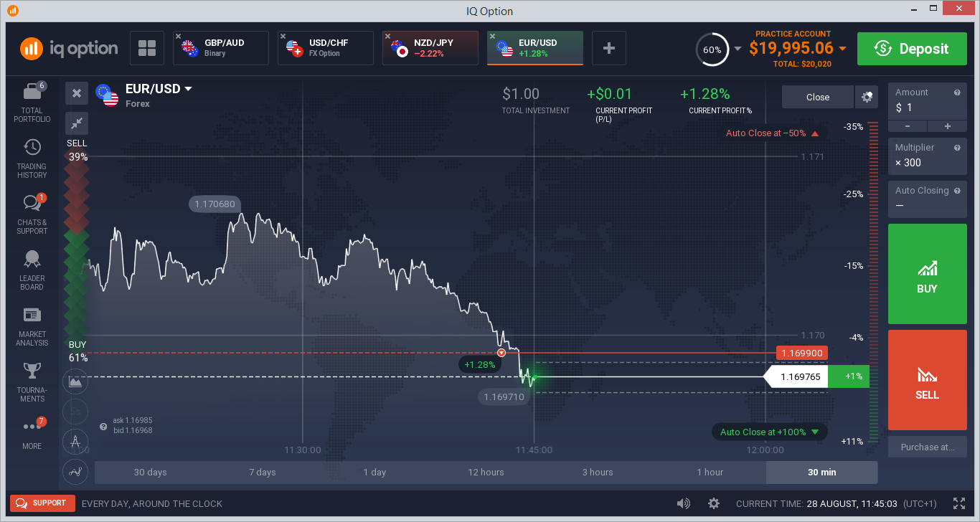Switch to the USD/CHF FX Option tab
Viewport: 980px width, 522px height.
tap(326, 48)
